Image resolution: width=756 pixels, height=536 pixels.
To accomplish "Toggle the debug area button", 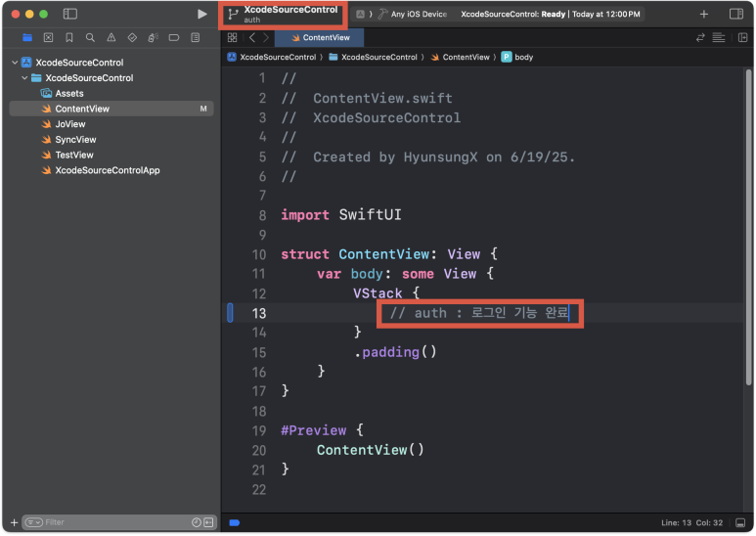I will 740,522.
